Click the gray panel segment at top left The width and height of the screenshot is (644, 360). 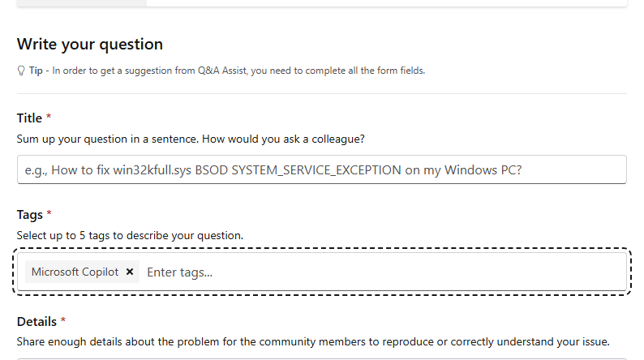tap(81, 2)
